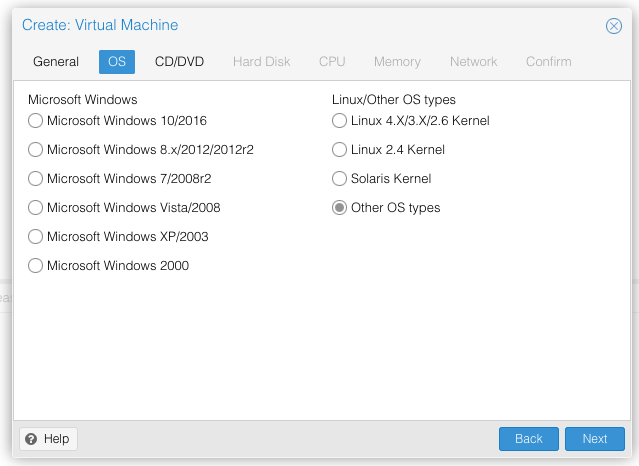Select Microsoft Windows 7/2008r2 option
Viewport: 639px width, 466px height.
tap(36, 179)
